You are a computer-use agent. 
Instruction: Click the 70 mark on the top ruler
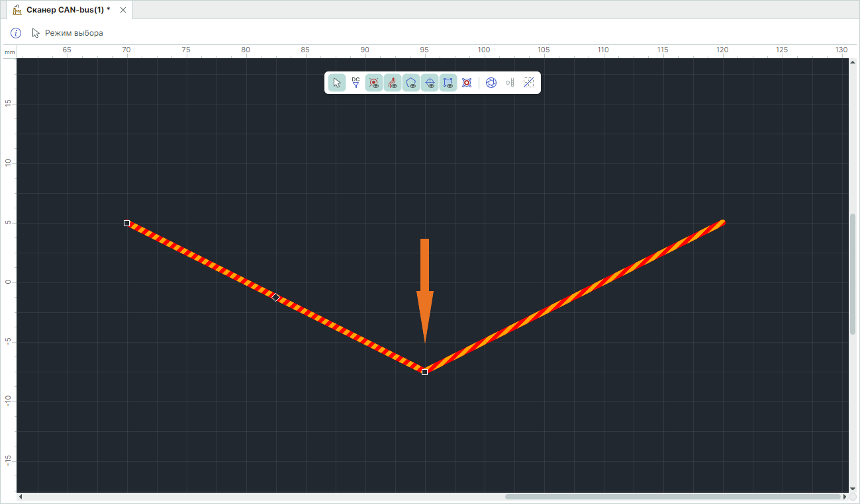point(126,50)
